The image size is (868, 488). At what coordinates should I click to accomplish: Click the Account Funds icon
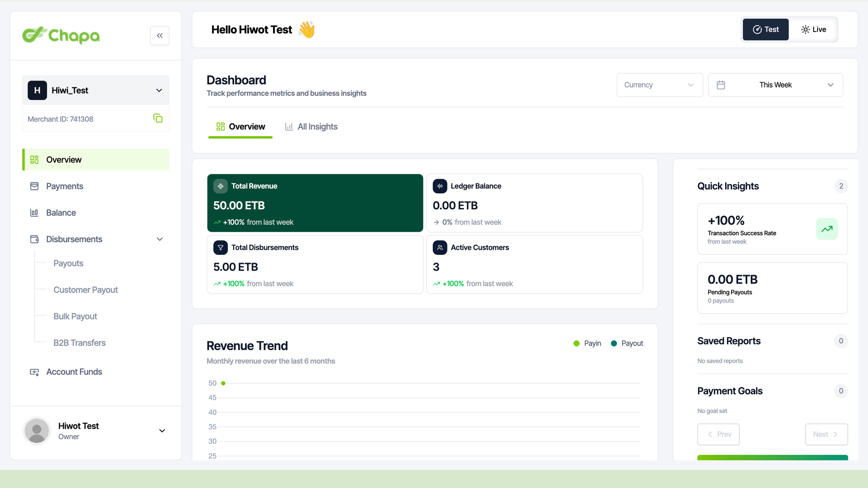(x=34, y=372)
